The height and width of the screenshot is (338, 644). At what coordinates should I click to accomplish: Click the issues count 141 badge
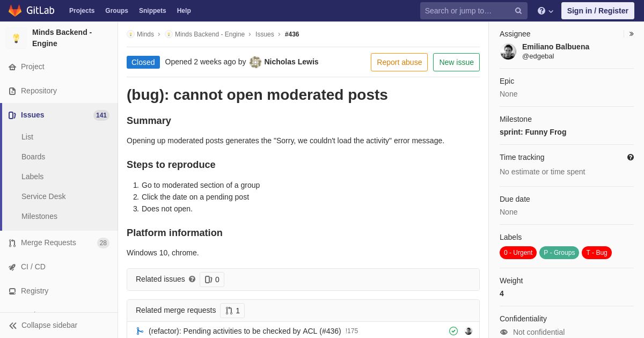[x=101, y=115]
